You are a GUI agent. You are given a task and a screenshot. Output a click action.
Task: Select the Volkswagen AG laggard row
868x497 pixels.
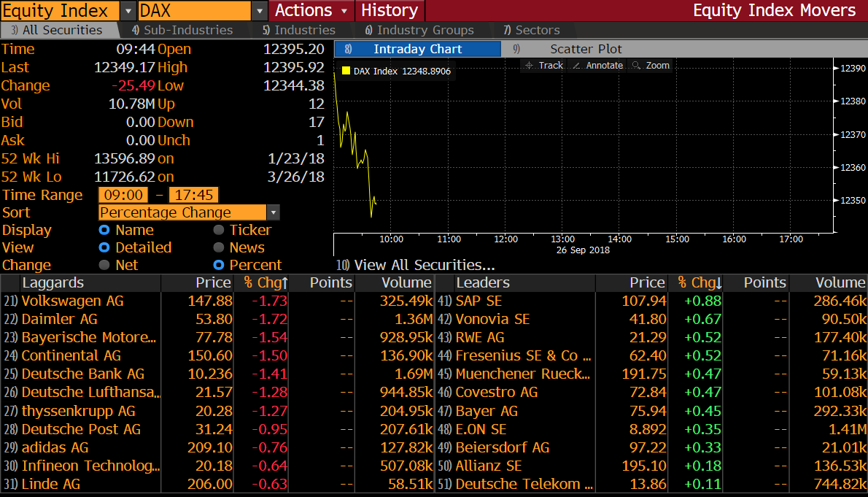click(73, 301)
